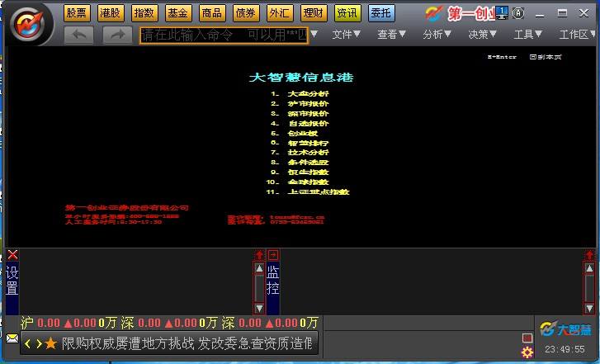Select 1. 大盘分析 from the list
This screenshot has height=364, width=600.
[x=300, y=94]
